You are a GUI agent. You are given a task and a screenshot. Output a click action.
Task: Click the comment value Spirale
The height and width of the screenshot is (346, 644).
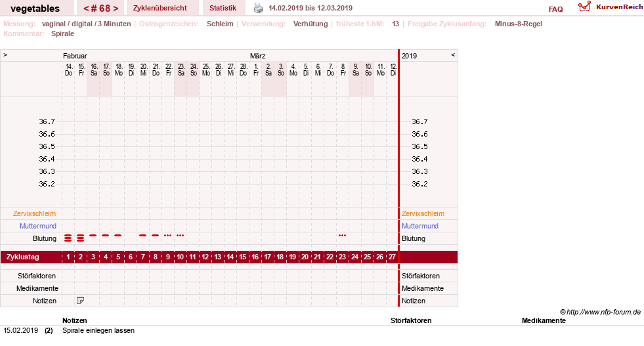pos(62,33)
